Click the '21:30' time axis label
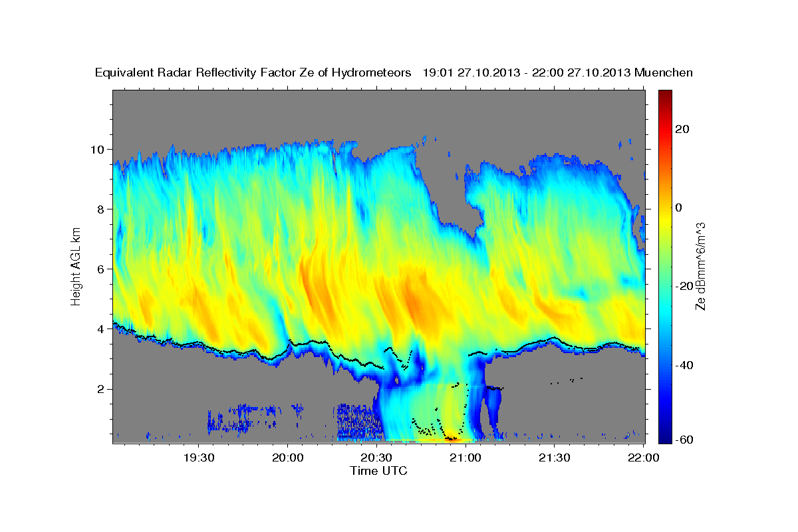 coord(555,458)
